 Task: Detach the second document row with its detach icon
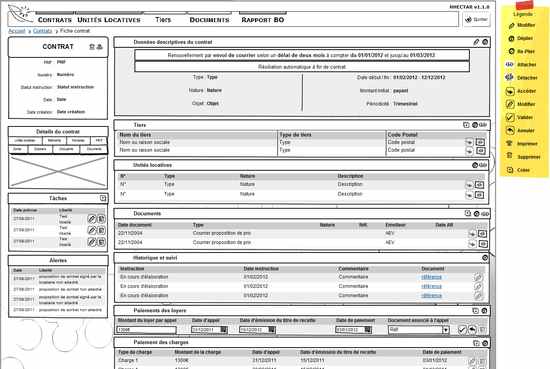[482, 243]
